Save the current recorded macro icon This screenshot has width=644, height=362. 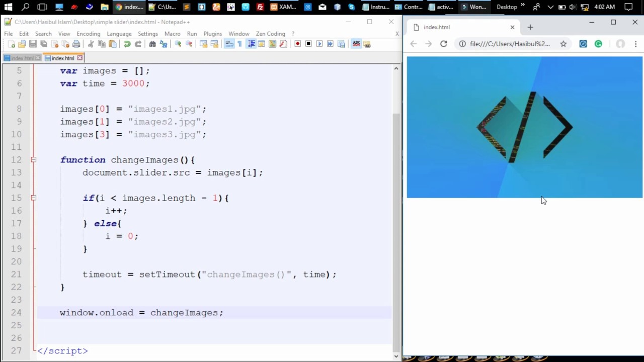click(341, 44)
